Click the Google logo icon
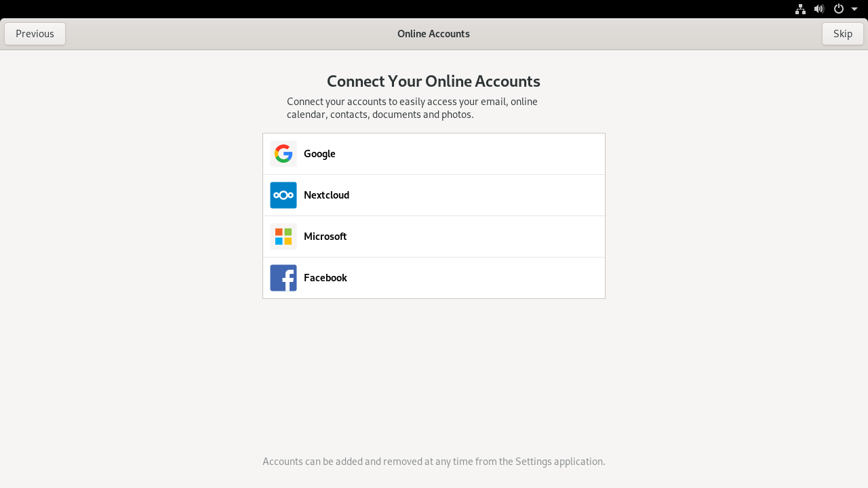Screen dimensions: 868x488 pos(283,154)
